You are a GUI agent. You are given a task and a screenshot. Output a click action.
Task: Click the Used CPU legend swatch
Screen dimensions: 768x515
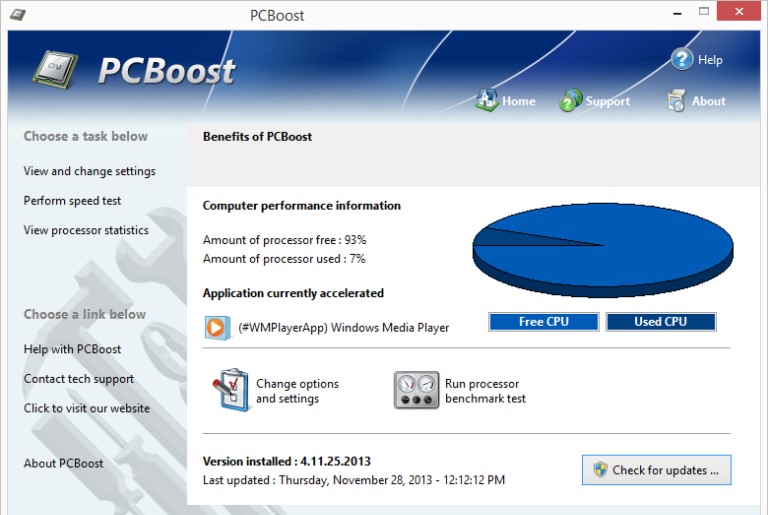point(661,322)
